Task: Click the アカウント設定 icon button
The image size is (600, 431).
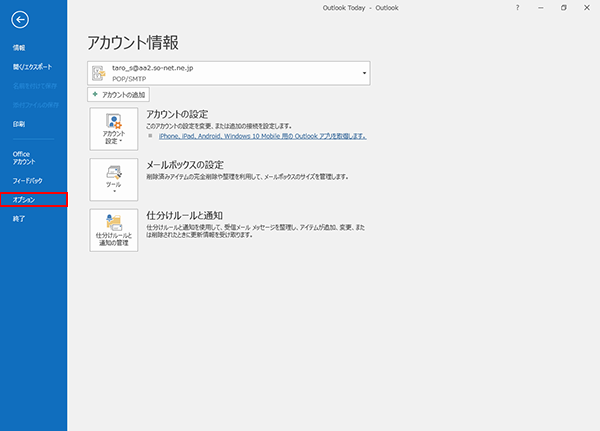Action: tap(113, 130)
